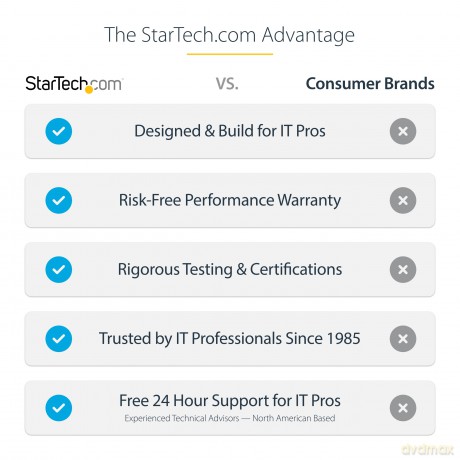Select the Rigorous Testing & Certifications text
The image size is (460, 460).
230,269
